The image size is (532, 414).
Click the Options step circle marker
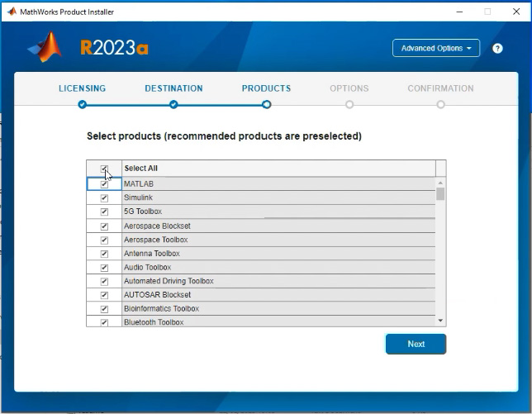pos(349,104)
